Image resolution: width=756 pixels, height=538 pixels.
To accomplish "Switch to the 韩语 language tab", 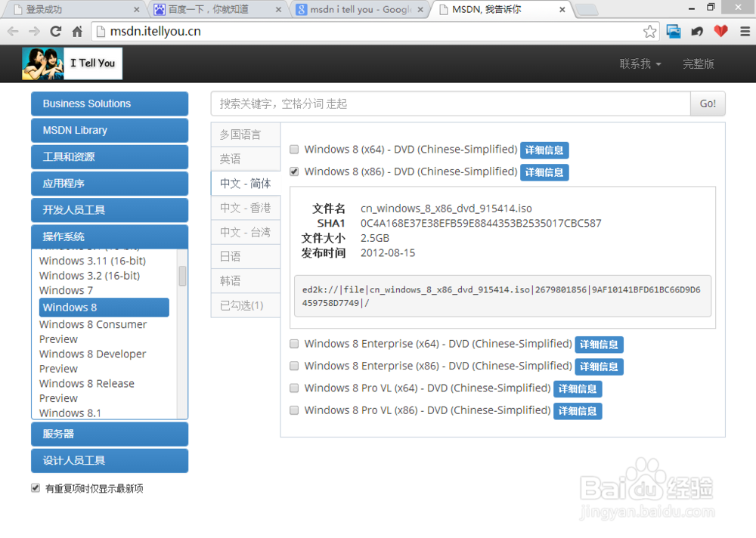I will [246, 280].
